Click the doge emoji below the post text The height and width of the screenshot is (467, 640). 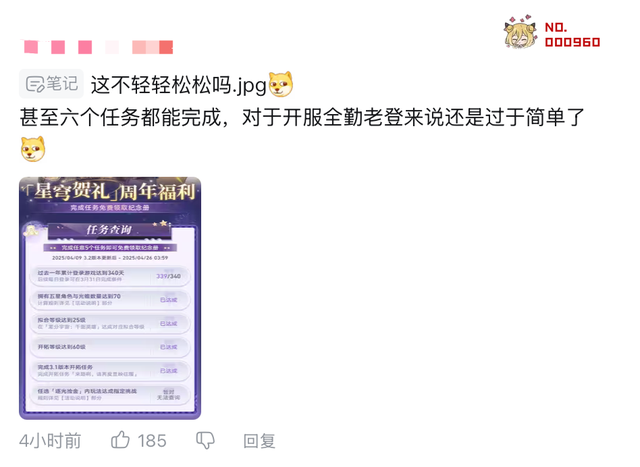point(33,149)
